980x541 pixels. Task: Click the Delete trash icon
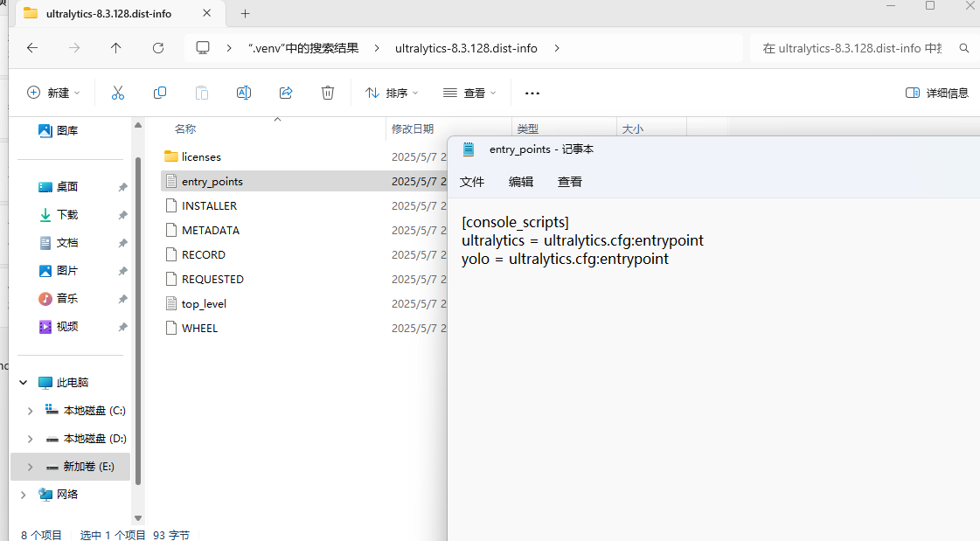(x=328, y=94)
